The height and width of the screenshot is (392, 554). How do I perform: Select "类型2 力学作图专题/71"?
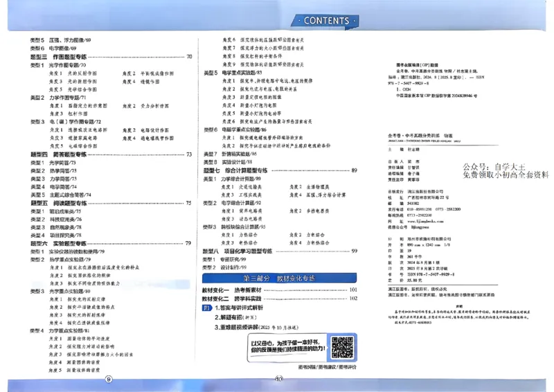click(x=58, y=98)
